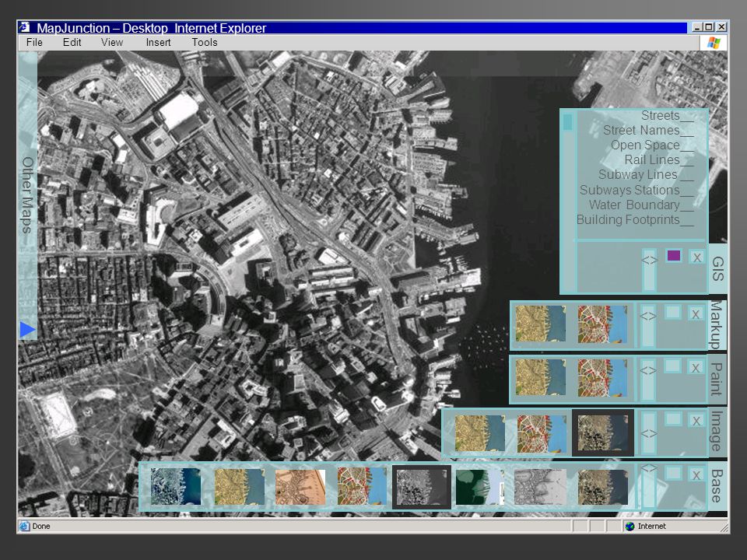Viewport: 747px width, 560px height.
Task: Select the yellow map thumbnail in Paint row
Action: click(541, 377)
